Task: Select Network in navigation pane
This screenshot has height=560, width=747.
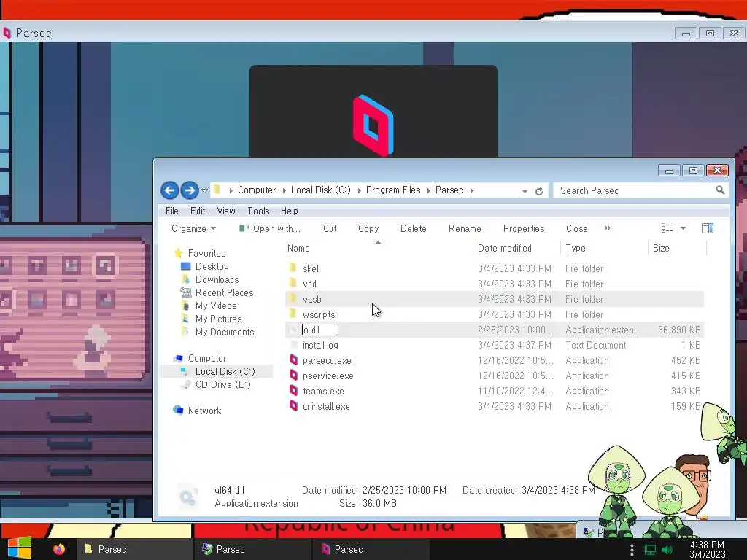Action: (x=204, y=411)
